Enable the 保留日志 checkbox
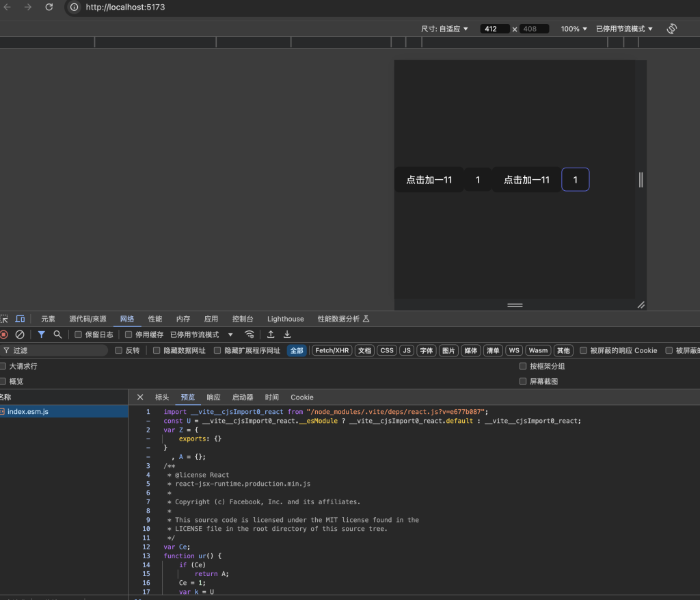The image size is (700, 600). pyautogui.click(x=79, y=335)
